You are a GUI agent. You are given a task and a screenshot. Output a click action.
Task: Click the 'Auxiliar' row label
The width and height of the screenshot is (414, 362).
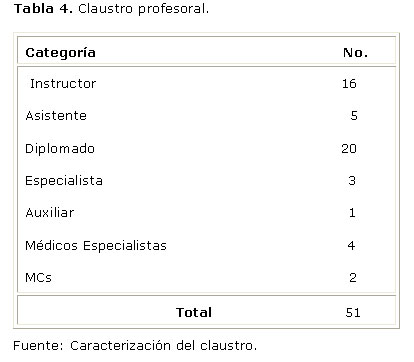(50, 213)
